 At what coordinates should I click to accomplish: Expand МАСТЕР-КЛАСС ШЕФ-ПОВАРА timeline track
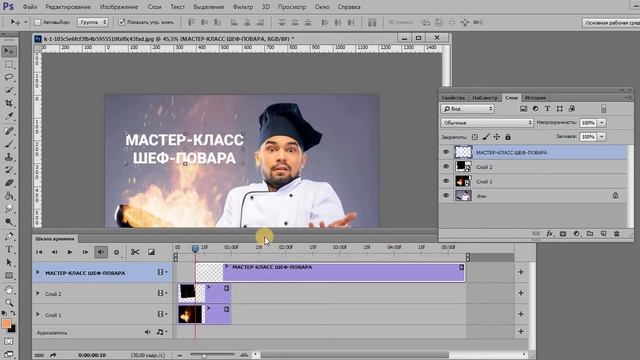tap(38, 272)
